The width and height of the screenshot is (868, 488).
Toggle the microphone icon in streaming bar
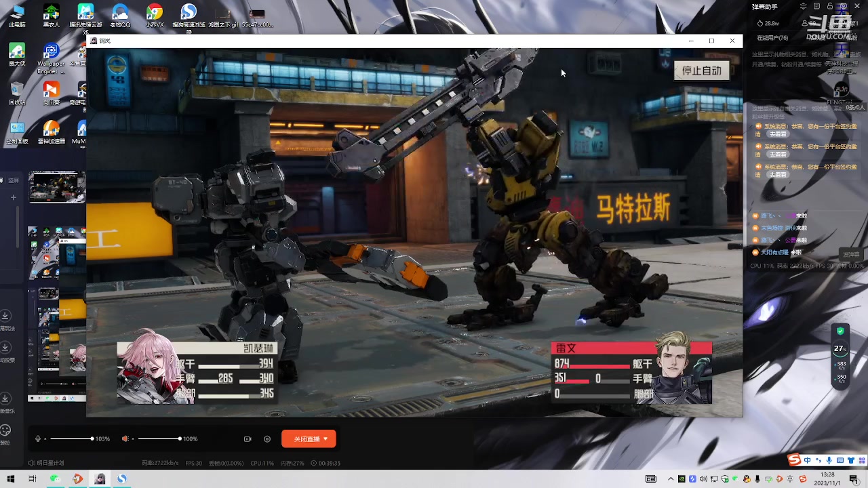(x=38, y=439)
